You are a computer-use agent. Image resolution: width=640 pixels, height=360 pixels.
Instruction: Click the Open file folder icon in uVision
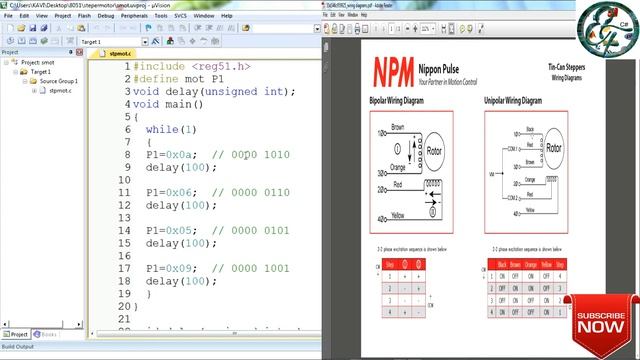[x=21, y=28]
